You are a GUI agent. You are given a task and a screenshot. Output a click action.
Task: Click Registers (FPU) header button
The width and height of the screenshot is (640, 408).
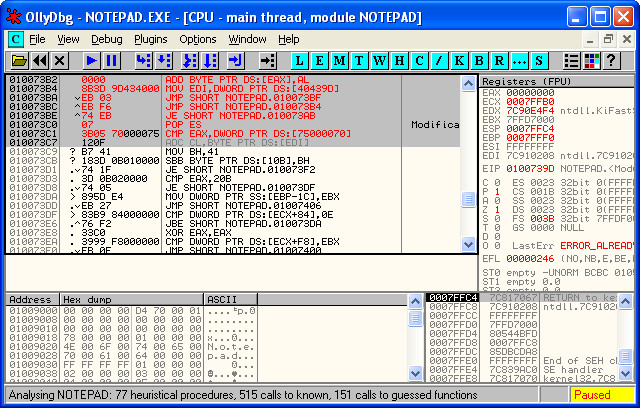point(557,82)
